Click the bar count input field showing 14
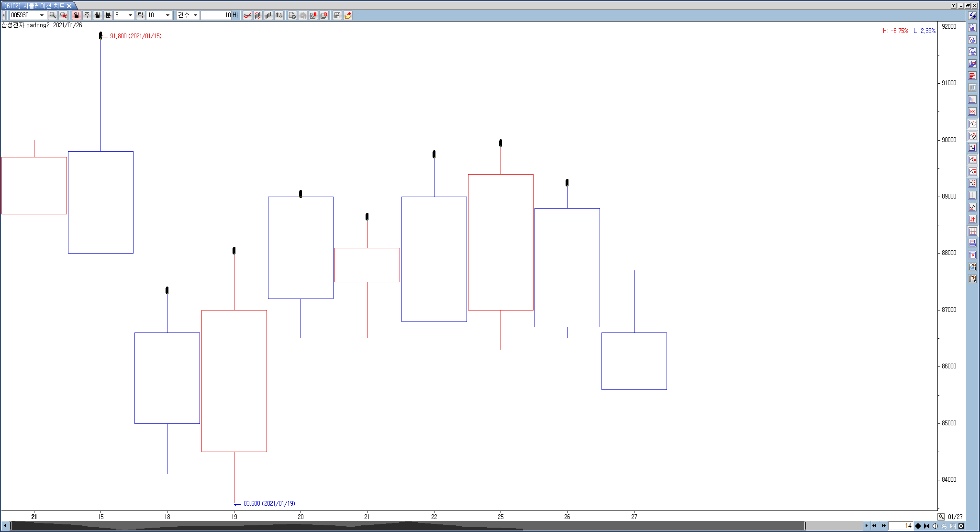Image resolution: width=980 pixels, height=532 pixels. point(901,526)
